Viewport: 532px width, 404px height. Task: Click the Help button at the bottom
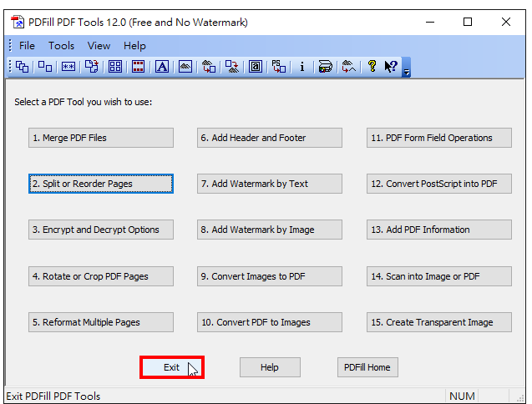coord(270,367)
